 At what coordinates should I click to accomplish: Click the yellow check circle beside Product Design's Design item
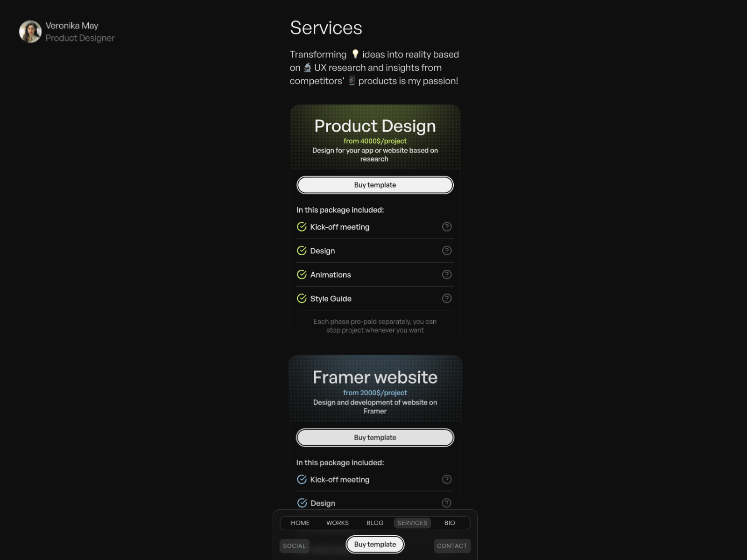[x=302, y=251]
